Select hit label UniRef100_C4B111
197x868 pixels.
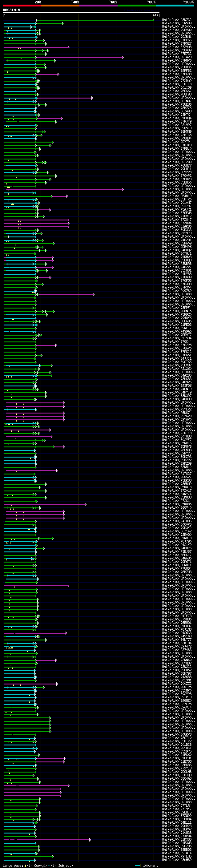point(177,822)
